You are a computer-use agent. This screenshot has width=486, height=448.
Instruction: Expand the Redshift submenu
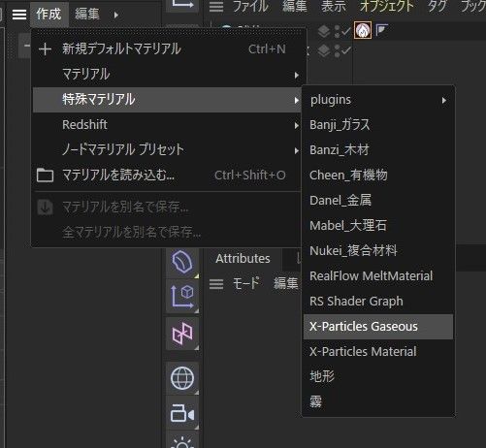tap(168, 125)
